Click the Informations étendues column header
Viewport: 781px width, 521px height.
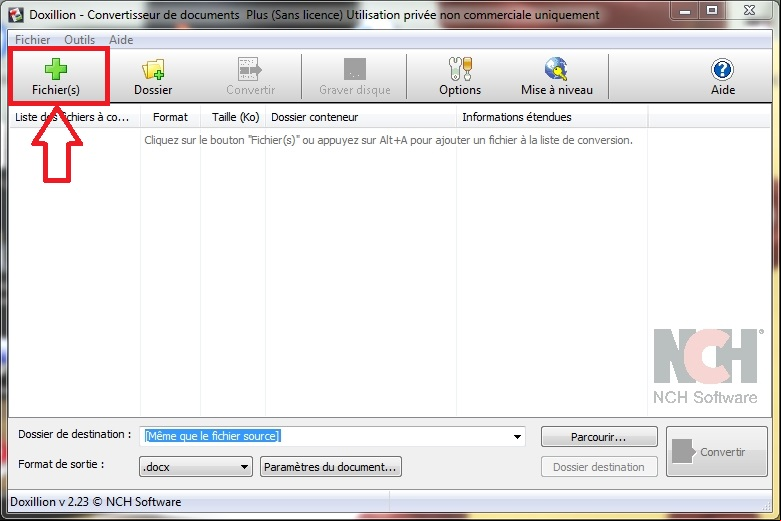(x=552, y=117)
